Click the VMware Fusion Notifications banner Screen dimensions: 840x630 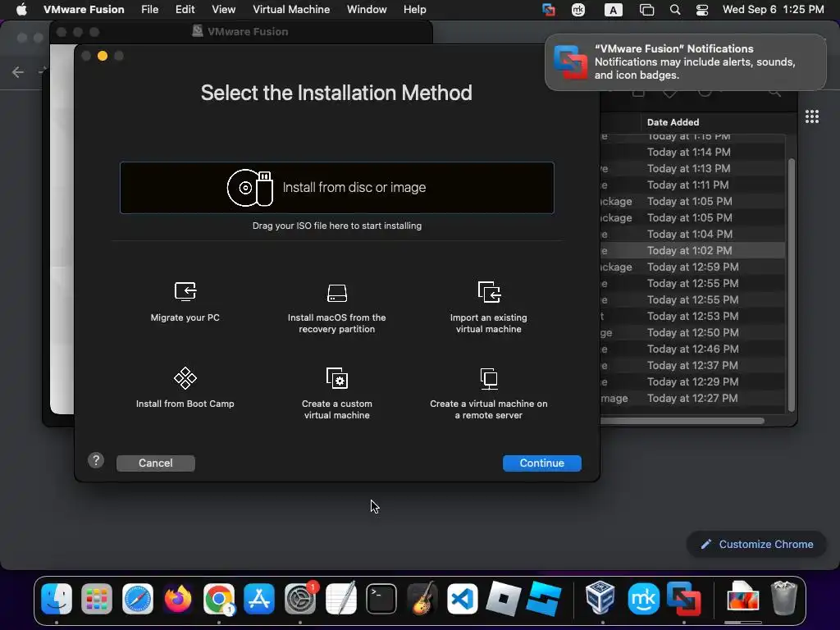[x=685, y=62]
